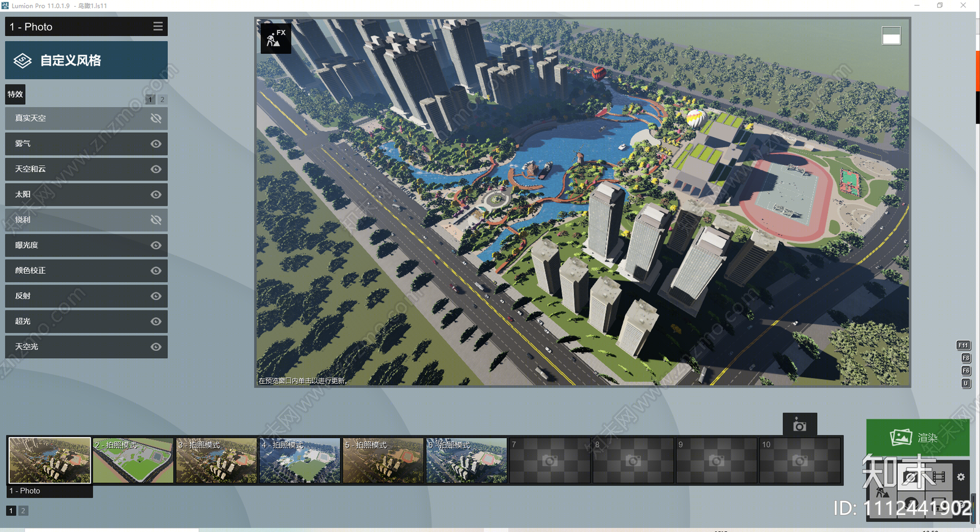The width and height of the screenshot is (980, 532).
Task: Click the U key icon
Action: [x=966, y=384]
